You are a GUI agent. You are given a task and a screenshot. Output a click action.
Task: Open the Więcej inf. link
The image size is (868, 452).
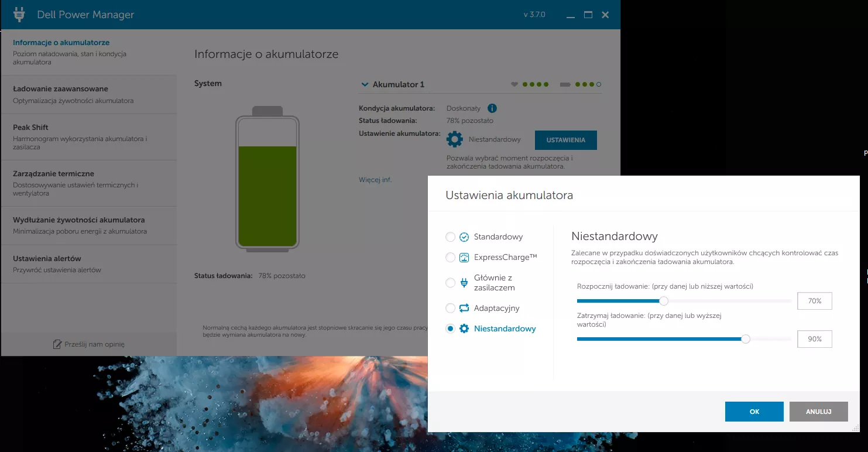[375, 180]
